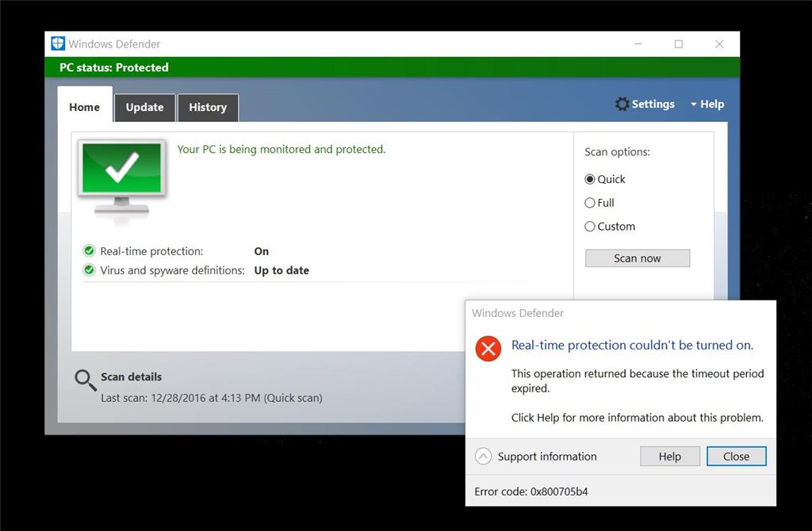This screenshot has height=531, width=812.
Task: Click the Real-time protection 'On' value
Action: tap(262, 251)
